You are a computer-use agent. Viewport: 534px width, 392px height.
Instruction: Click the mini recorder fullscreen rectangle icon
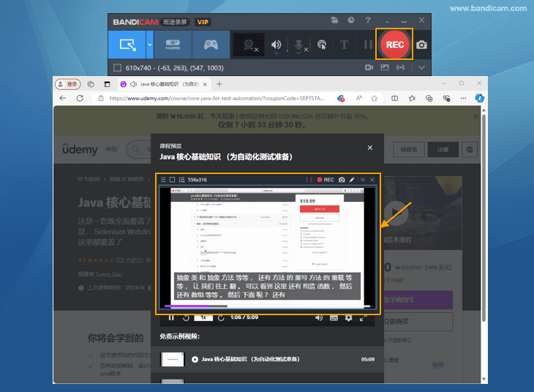tap(173, 179)
